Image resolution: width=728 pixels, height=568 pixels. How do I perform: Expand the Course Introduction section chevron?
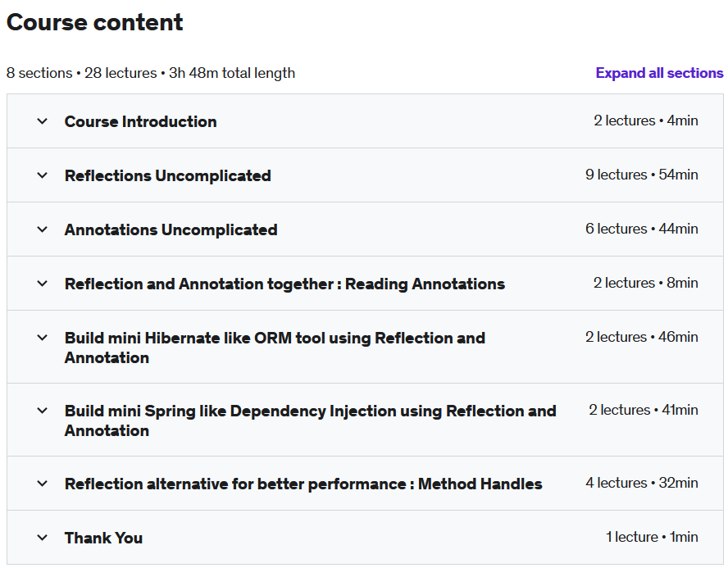[43, 121]
